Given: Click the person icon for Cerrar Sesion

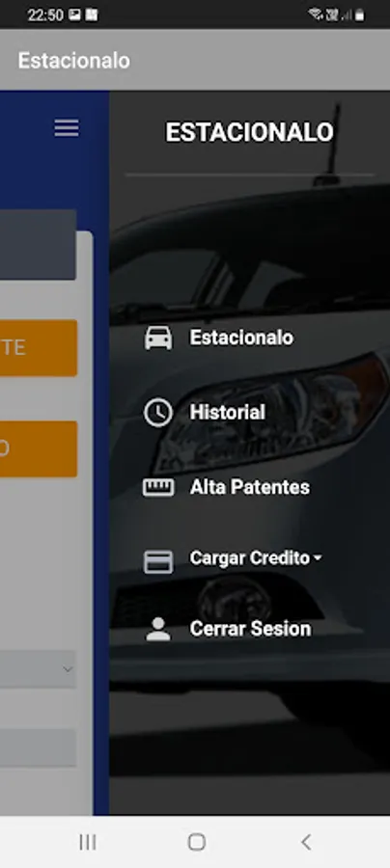Looking at the screenshot, I should [x=158, y=630].
